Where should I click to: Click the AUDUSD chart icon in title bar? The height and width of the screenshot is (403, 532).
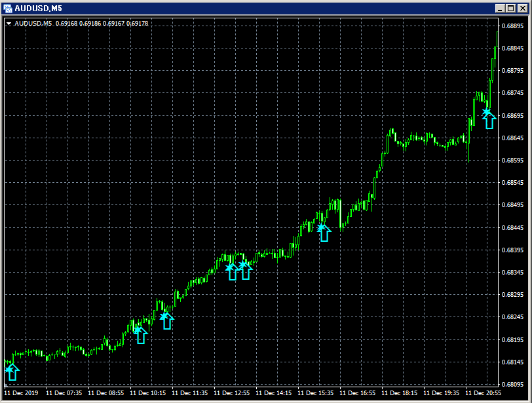(x=9, y=9)
